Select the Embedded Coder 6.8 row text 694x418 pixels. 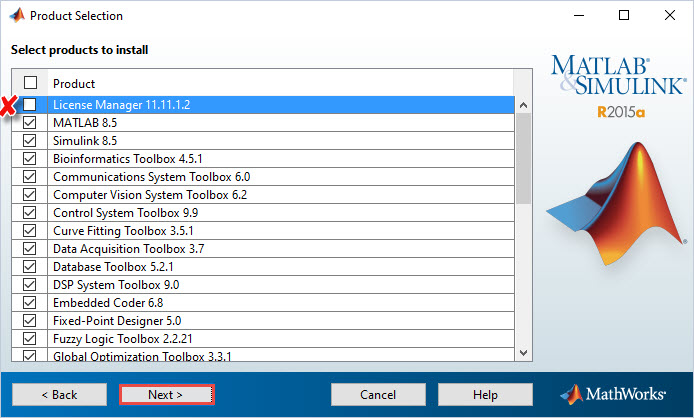(x=108, y=303)
